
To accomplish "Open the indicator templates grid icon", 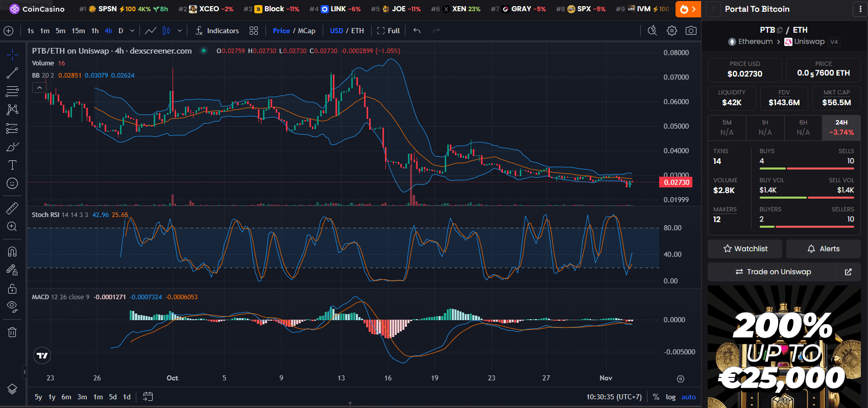I will [254, 31].
